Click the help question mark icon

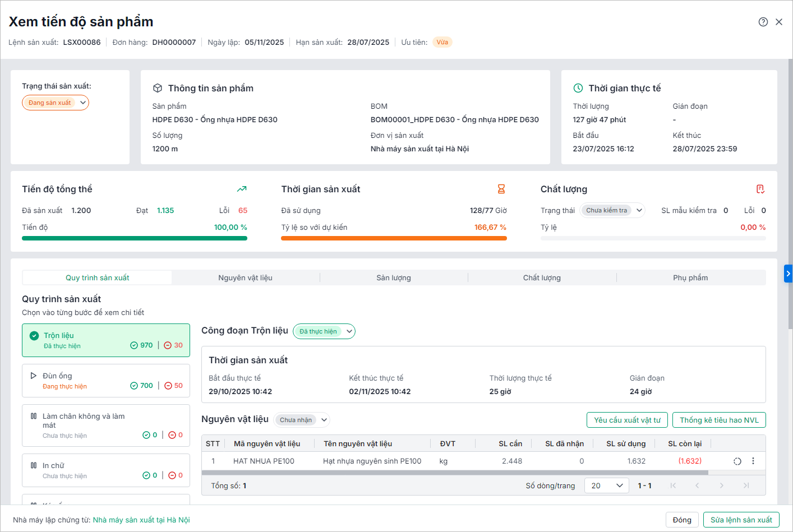[763, 22]
